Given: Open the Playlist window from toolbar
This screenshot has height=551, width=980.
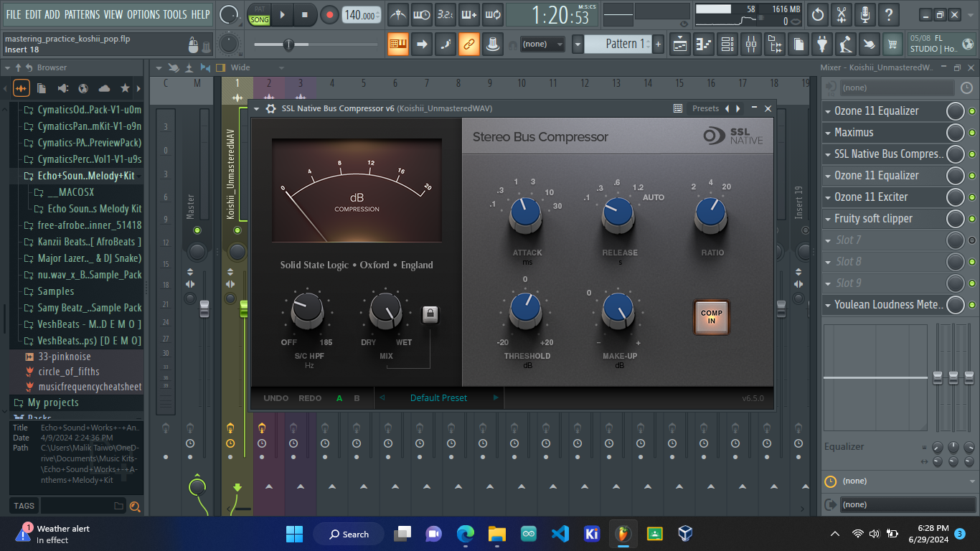Looking at the screenshot, I should [x=680, y=44].
